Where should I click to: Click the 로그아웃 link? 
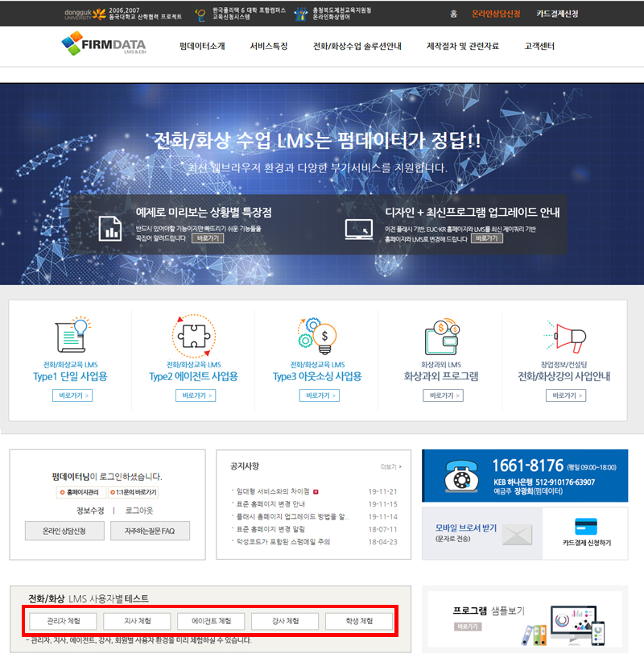[x=138, y=511]
